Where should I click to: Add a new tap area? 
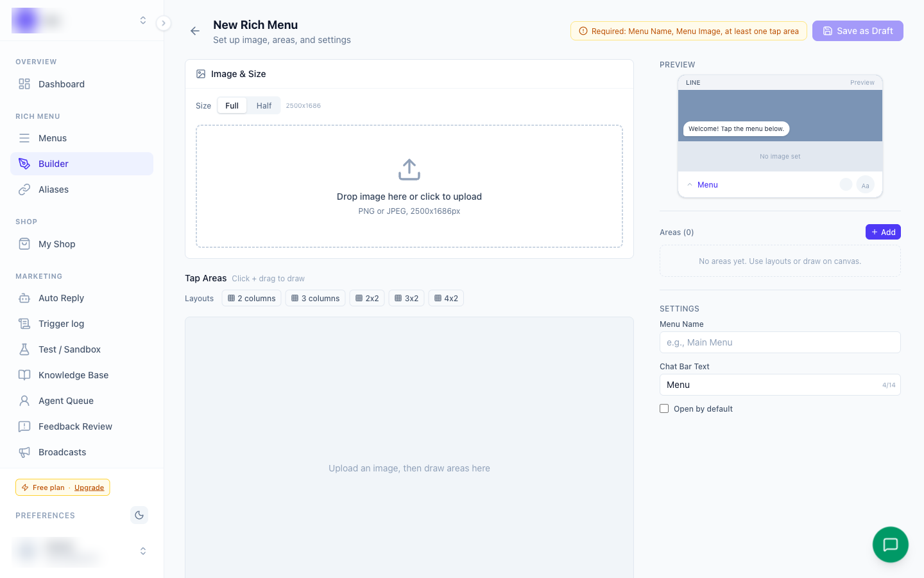coord(883,232)
